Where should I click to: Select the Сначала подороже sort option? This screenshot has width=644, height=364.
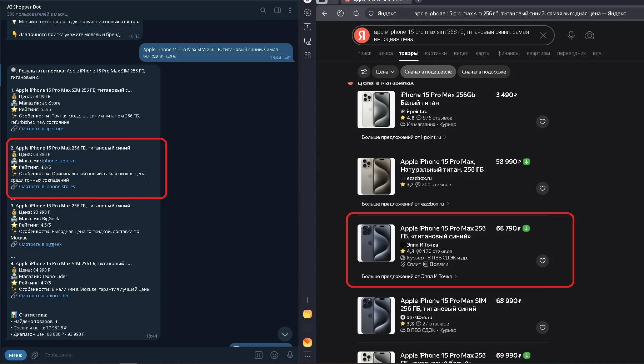click(x=484, y=72)
